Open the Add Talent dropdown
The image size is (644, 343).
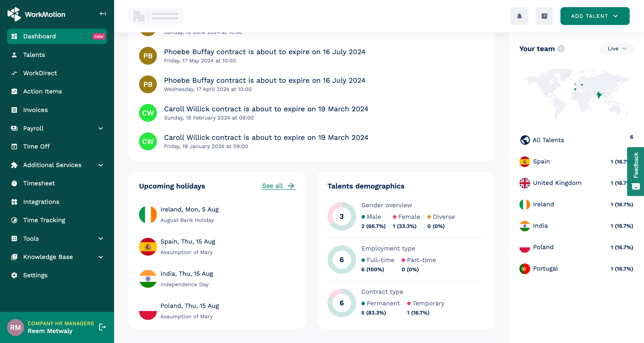pos(595,16)
